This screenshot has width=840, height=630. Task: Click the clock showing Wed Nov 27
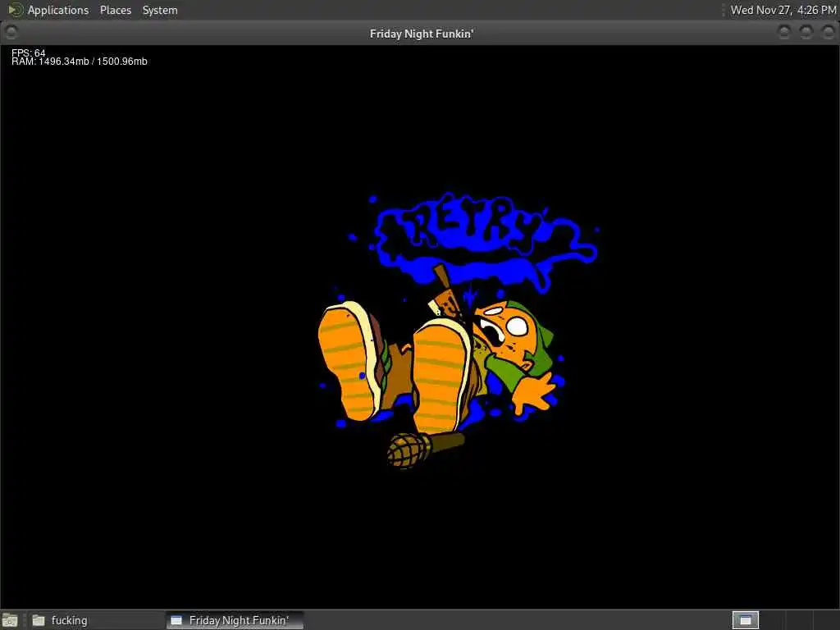(783, 10)
